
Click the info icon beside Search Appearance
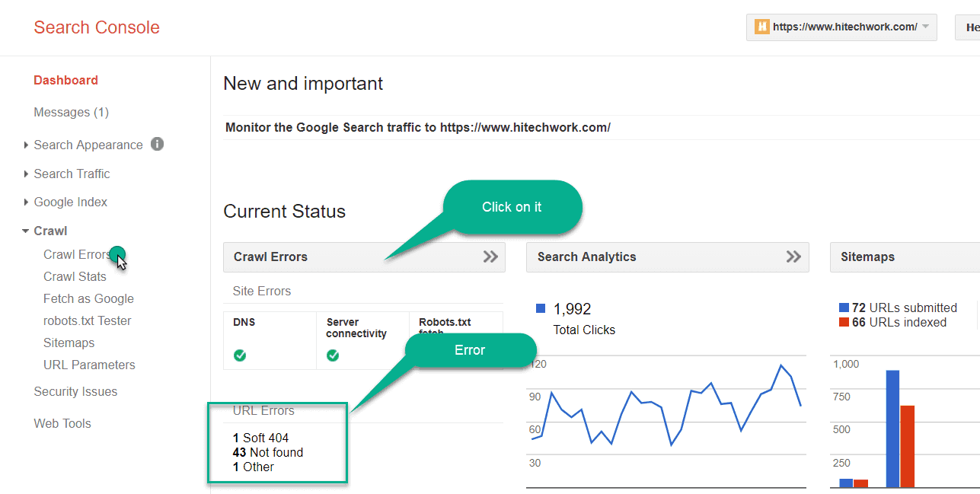point(157,144)
